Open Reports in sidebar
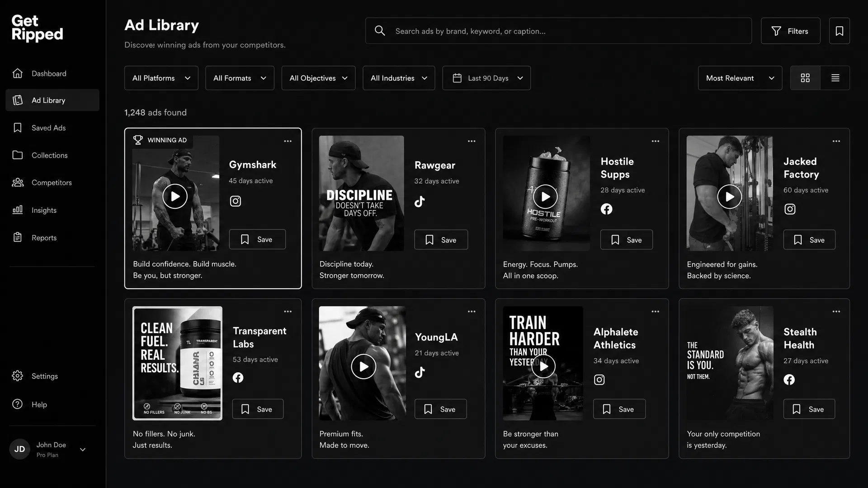The image size is (868, 488). pyautogui.click(x=52, y=238)
